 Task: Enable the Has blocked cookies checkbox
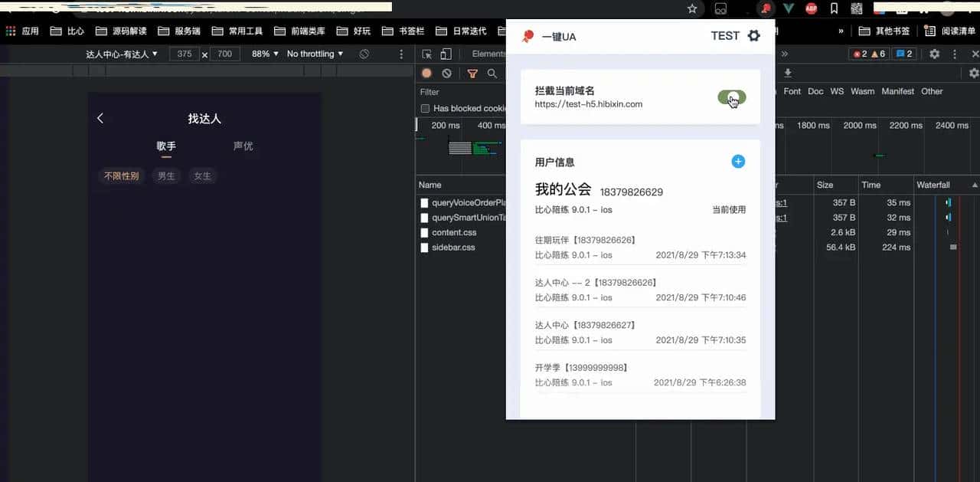425,108
